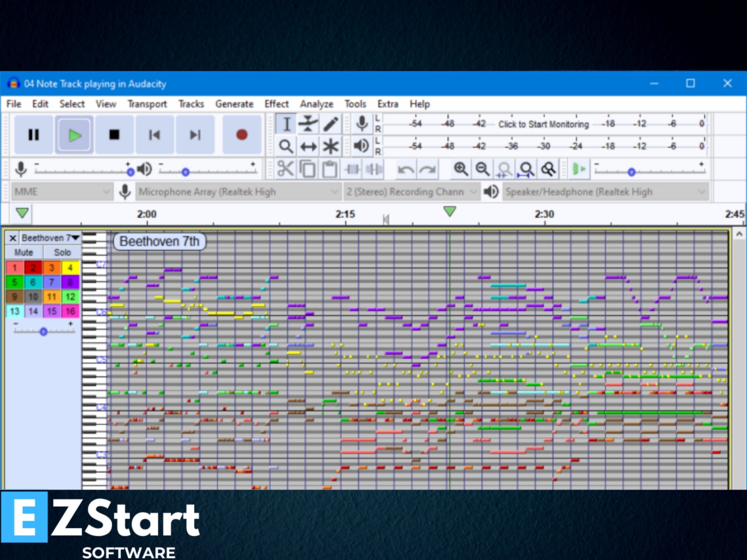747x560 pixels.
Task: Select the Multi-tool (star icon)
Action: click(x=331, y=147)
